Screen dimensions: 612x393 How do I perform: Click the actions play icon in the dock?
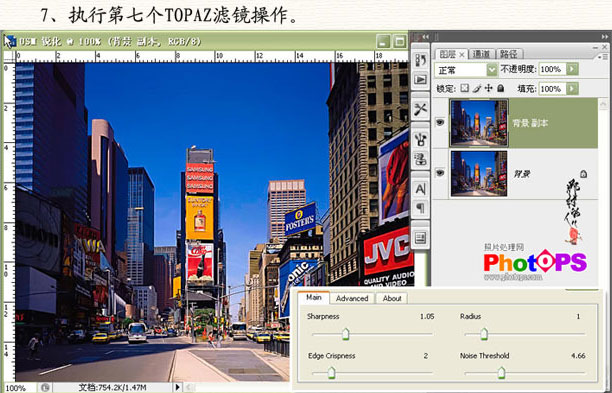pyautogui.click(x=420, y=80)
